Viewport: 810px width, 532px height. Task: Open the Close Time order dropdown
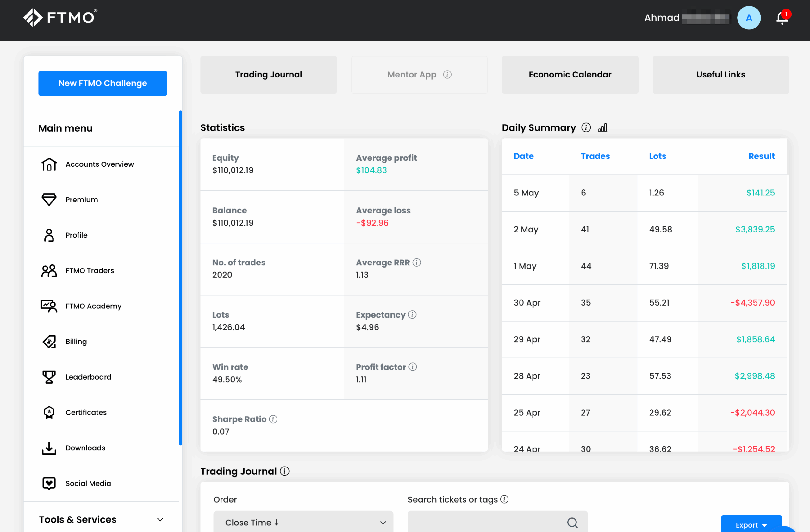click(303, 522)
